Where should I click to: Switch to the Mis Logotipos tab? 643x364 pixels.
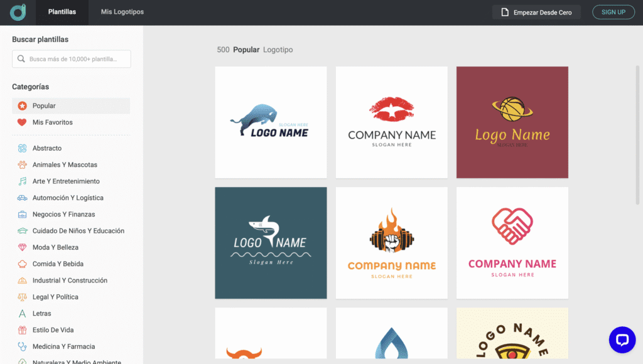coord(122,12)
